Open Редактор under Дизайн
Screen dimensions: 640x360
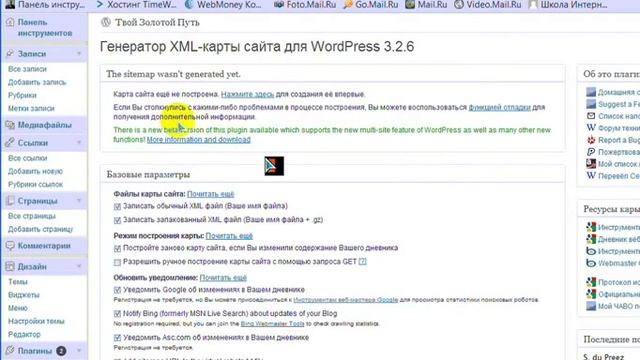(x=24, y=334)
